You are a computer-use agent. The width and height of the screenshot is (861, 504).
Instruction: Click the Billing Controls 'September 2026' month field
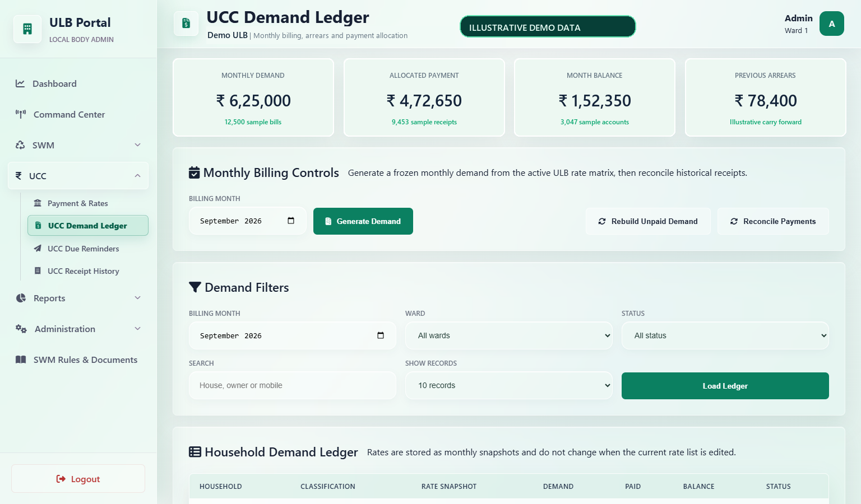point(248,221)
